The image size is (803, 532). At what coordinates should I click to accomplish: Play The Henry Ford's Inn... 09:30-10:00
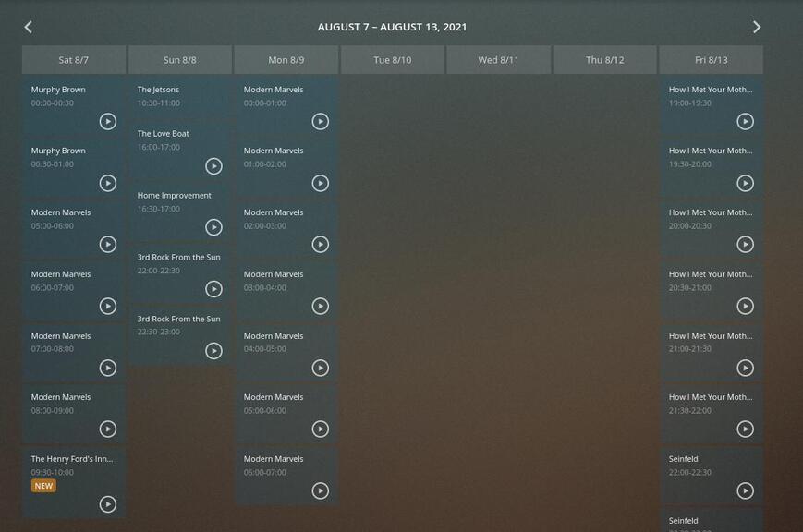(107, 504)
